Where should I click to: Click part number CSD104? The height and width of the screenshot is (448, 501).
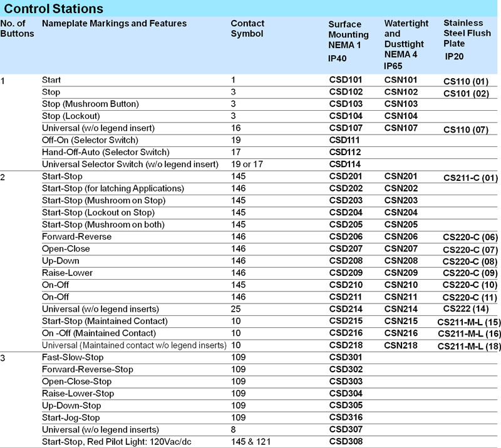[346, 116]
